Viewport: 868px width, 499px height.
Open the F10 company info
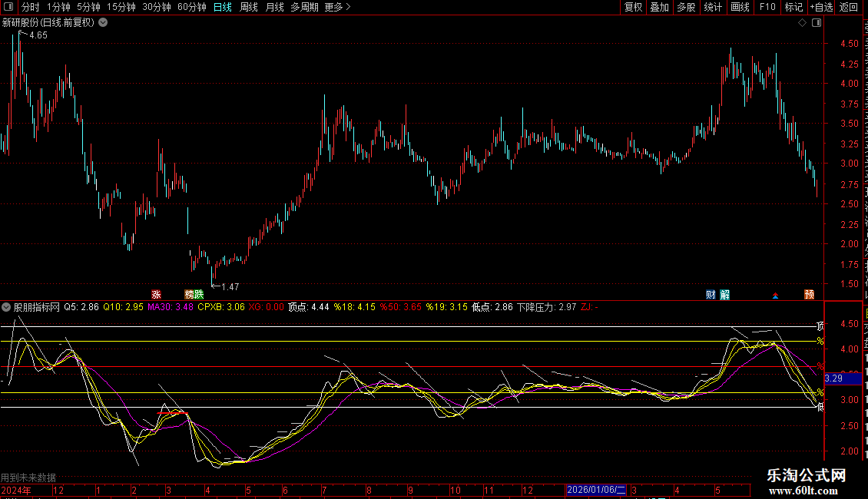pyautogui.click(x=767, y=7)
